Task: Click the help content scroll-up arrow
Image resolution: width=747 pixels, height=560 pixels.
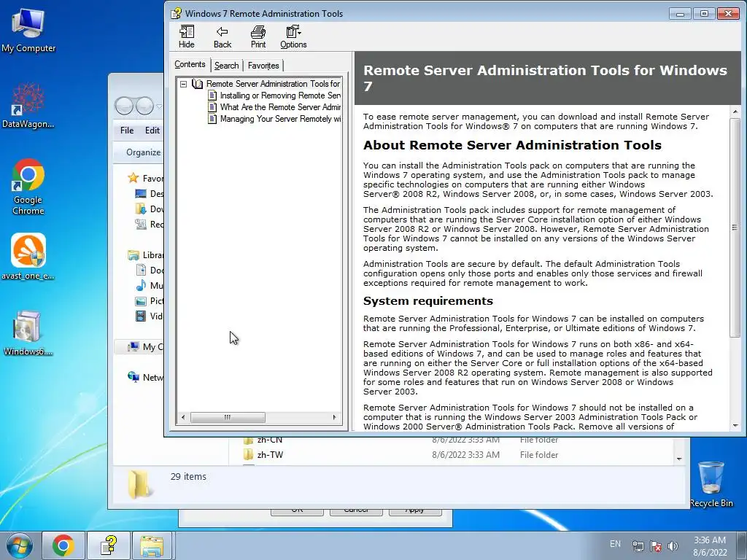Action: tap(735, 112)
